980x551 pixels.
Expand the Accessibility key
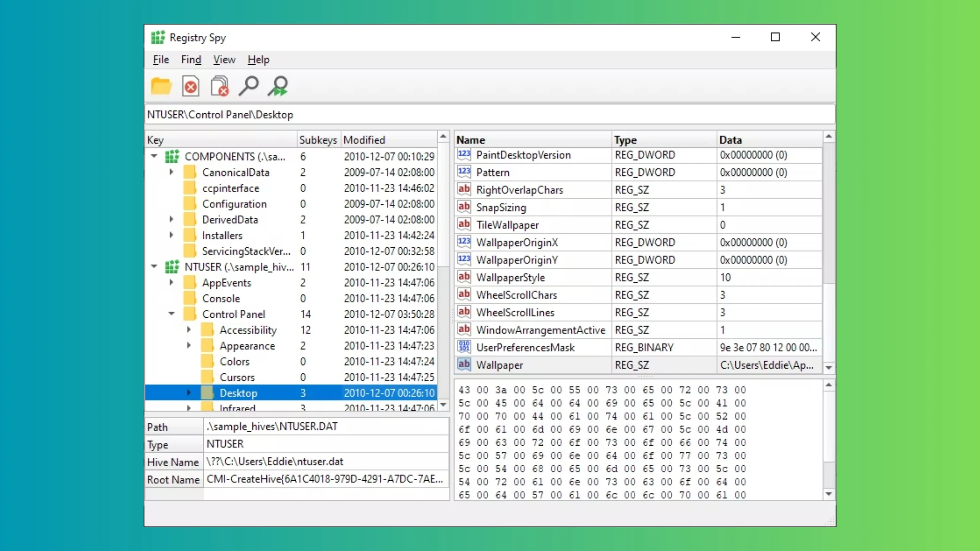coord(189,330)
